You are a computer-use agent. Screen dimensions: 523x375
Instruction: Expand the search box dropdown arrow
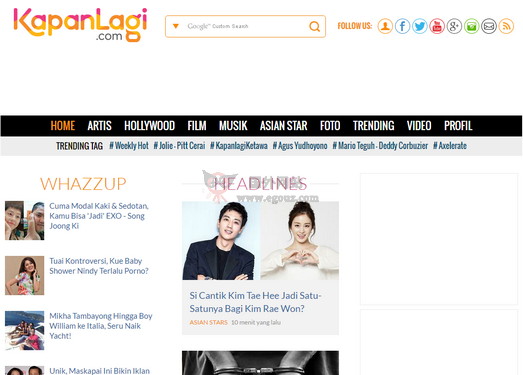coord(175,26)
